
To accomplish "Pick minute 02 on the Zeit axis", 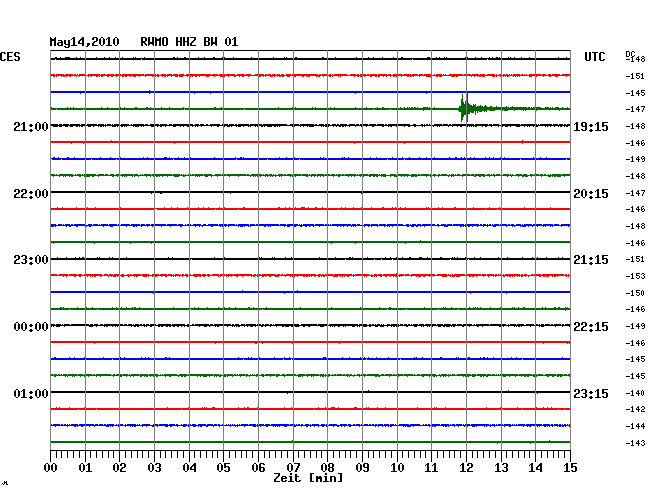I will pos(119,467).
